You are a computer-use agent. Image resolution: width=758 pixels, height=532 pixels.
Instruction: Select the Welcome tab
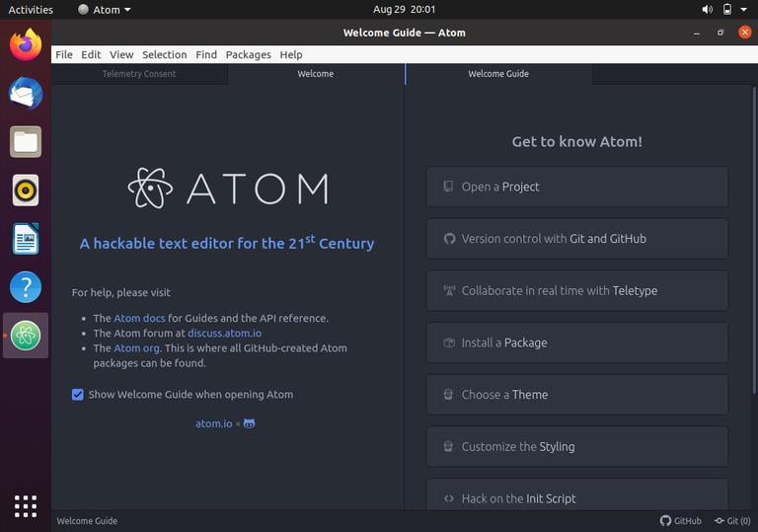316,74
